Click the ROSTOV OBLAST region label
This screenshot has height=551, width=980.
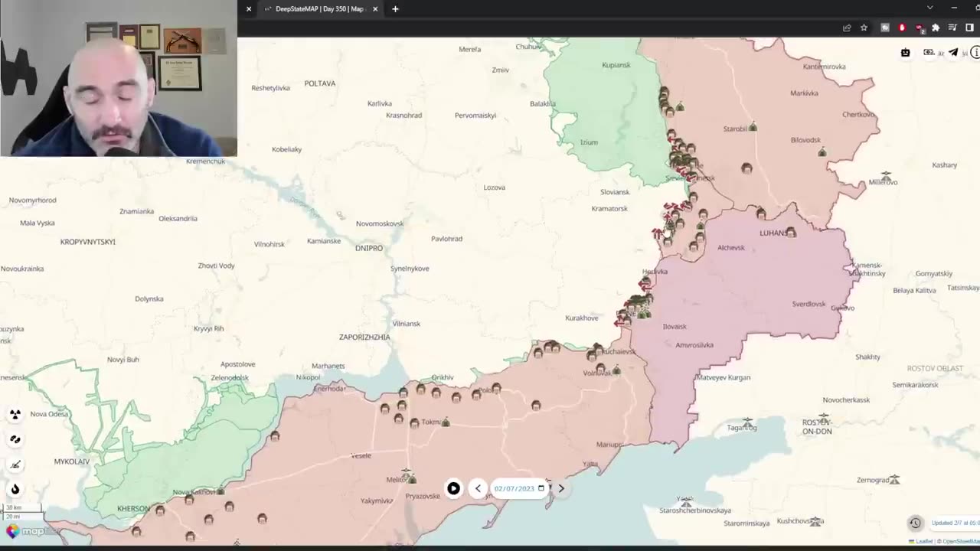(x=935, y=368)
